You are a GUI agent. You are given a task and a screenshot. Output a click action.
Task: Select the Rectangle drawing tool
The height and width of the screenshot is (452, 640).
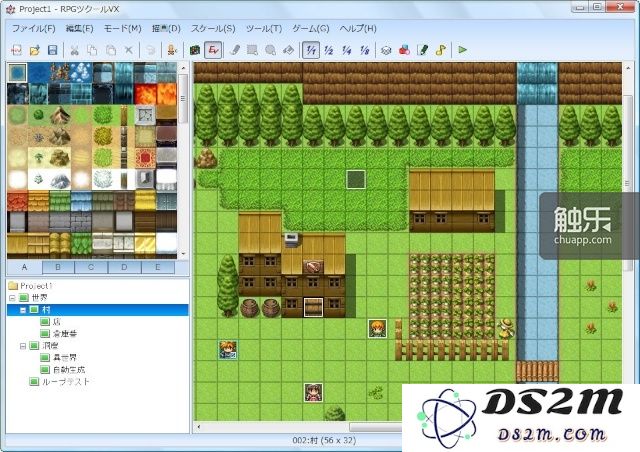[x=252, y=50]
